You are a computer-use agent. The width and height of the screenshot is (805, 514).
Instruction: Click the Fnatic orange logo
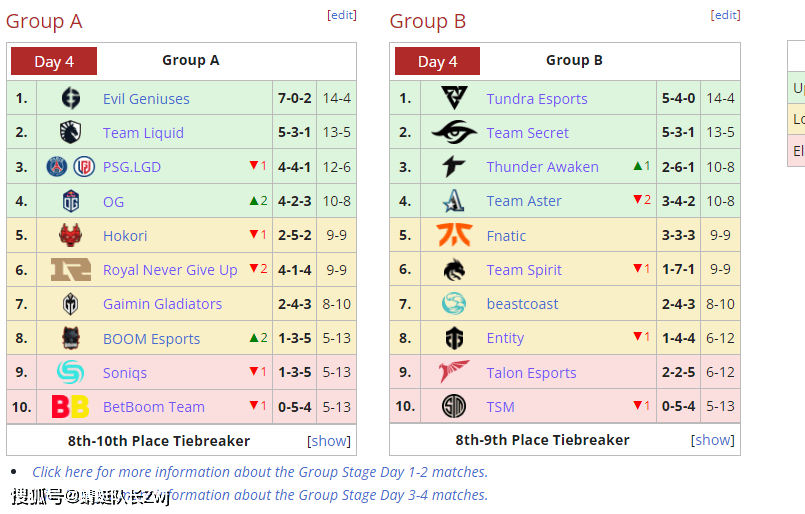(454, 235)
